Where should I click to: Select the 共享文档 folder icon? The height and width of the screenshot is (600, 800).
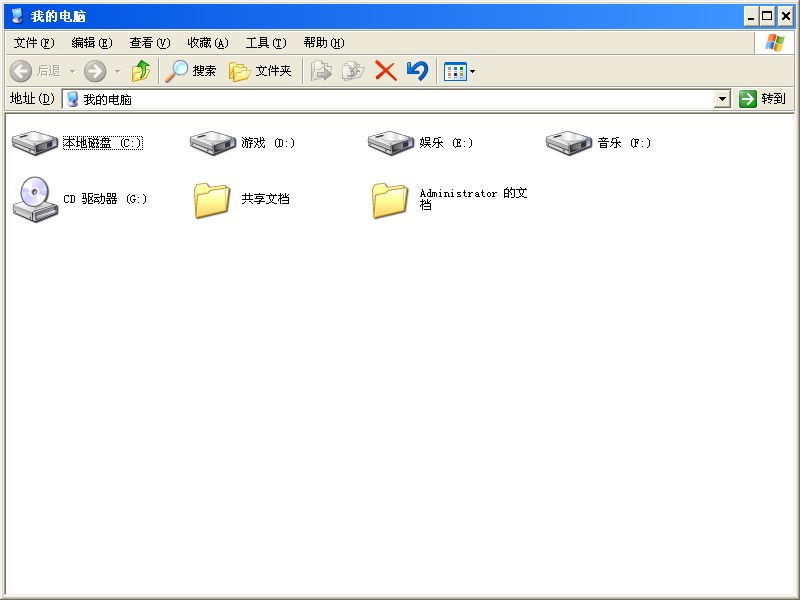(x=212, y=200)
